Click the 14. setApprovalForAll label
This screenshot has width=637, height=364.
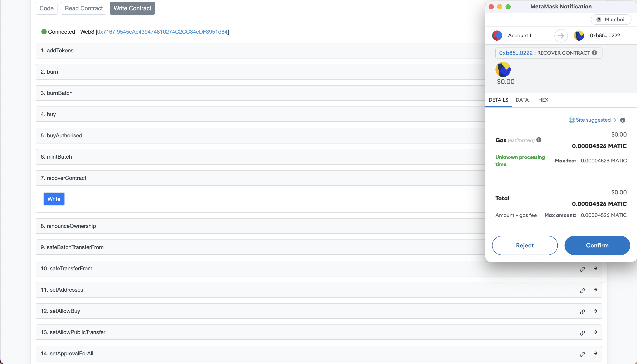pyautogui.click(x=67, y=353)
